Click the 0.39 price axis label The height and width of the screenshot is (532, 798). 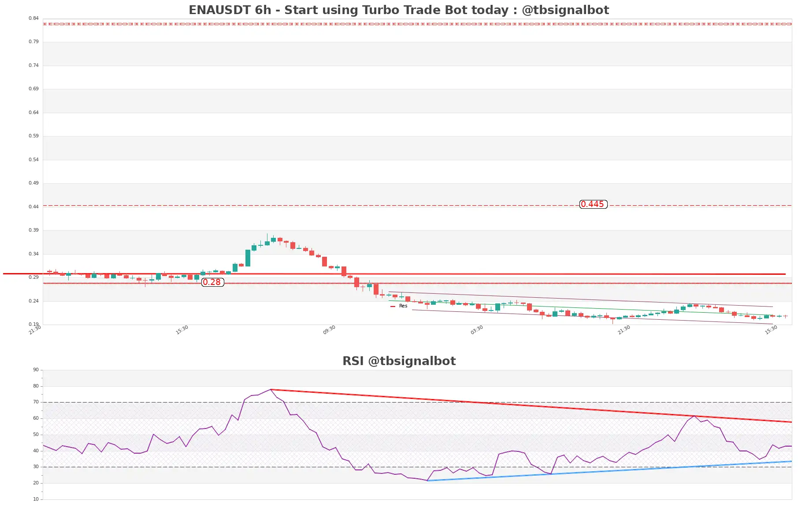(x=33, y=230)
